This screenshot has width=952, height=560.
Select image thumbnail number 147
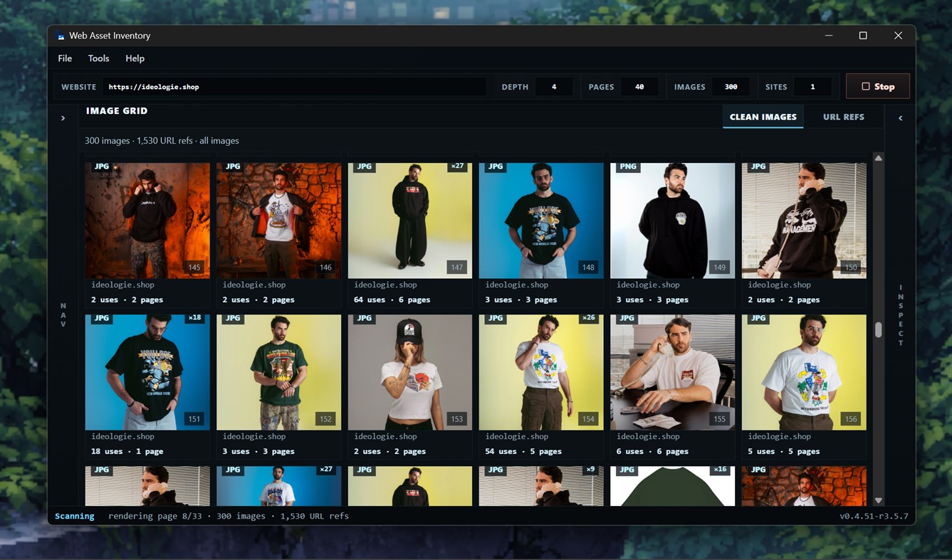[x=410, y=220]
